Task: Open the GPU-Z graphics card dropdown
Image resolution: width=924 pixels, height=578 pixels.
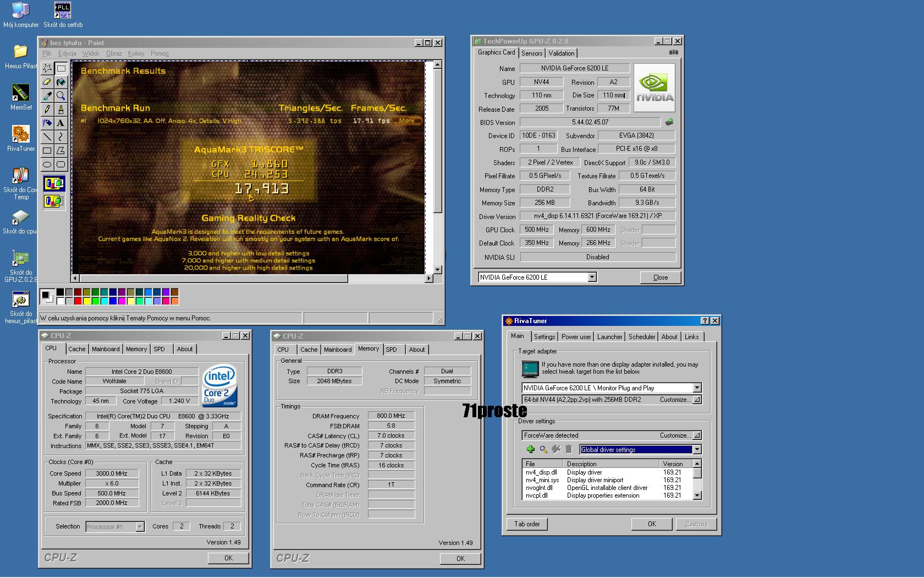Action: click(592, 277)
